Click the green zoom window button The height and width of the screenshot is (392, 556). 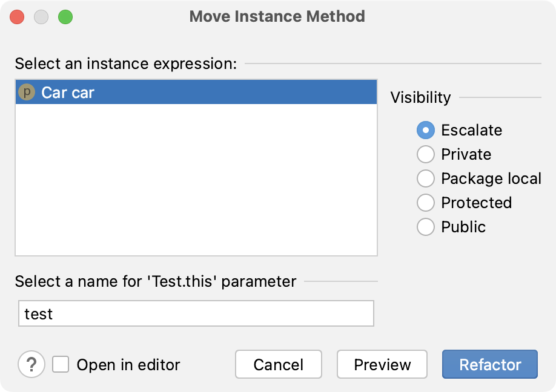point(65,17)
